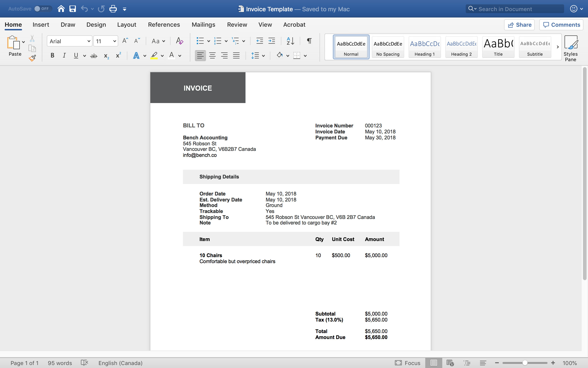
Task: Click the Clear Formatting icon
Action: tap(179, 41)
